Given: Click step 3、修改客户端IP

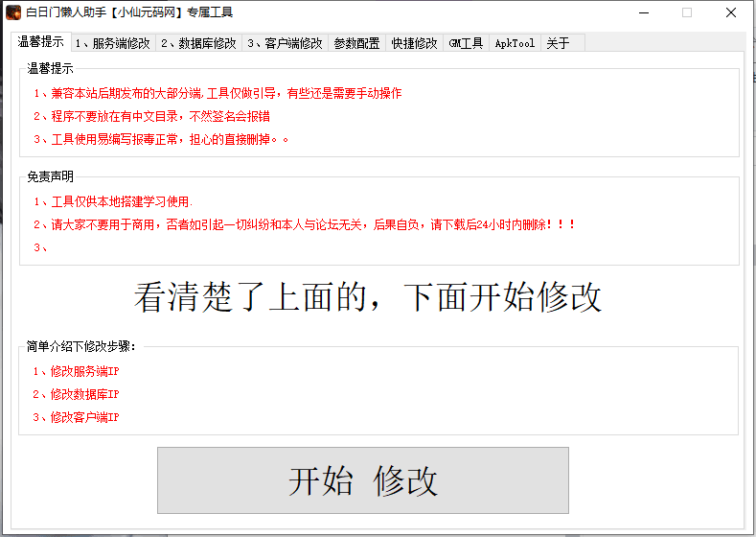Looking at the screenshot, I should pos(76,417).
